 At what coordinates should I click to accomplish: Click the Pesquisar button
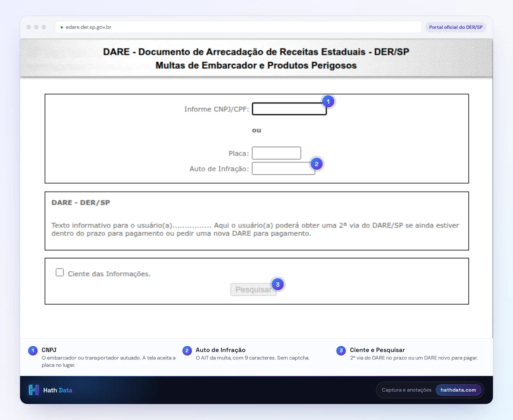click(x=253, y=290)
